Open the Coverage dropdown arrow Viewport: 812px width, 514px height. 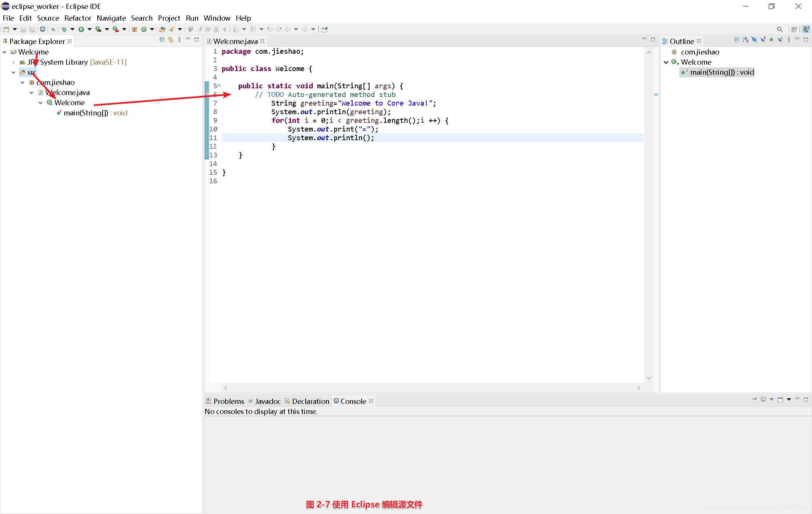(x=107, y=29)
